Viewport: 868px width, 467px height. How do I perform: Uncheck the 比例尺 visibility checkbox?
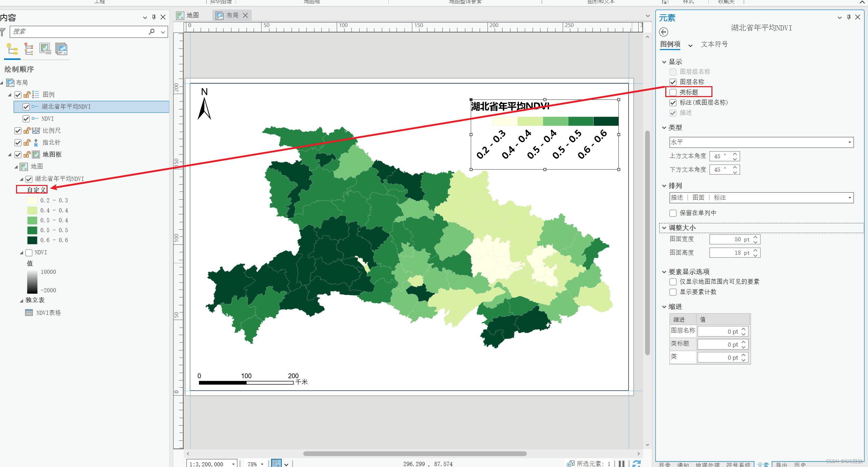18,131
